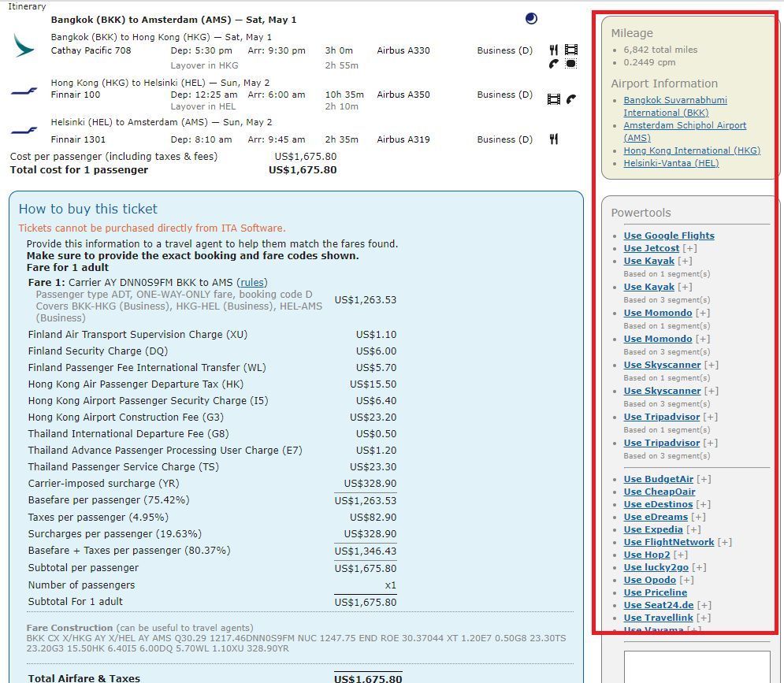Expand the [+] options beside Use Expedia
Screen dimensions: 784x683
pyautogui.click(x=693, y=529)
